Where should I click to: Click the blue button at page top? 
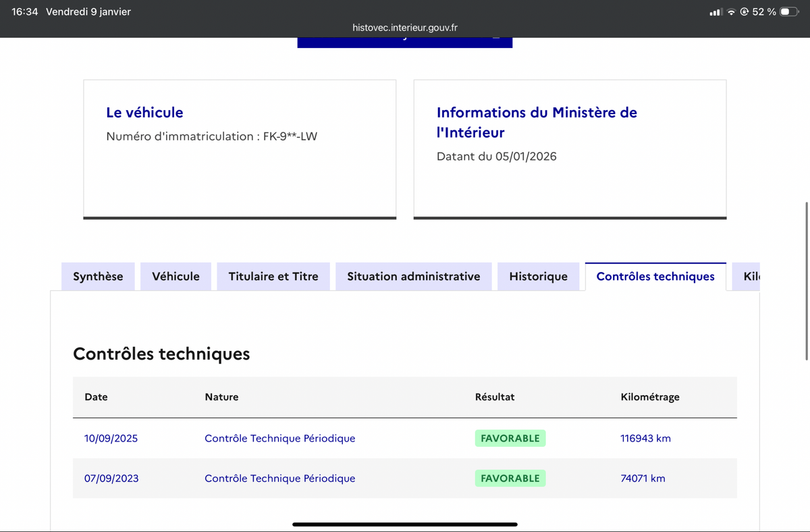pyautogui.click(x=405, y=41)
